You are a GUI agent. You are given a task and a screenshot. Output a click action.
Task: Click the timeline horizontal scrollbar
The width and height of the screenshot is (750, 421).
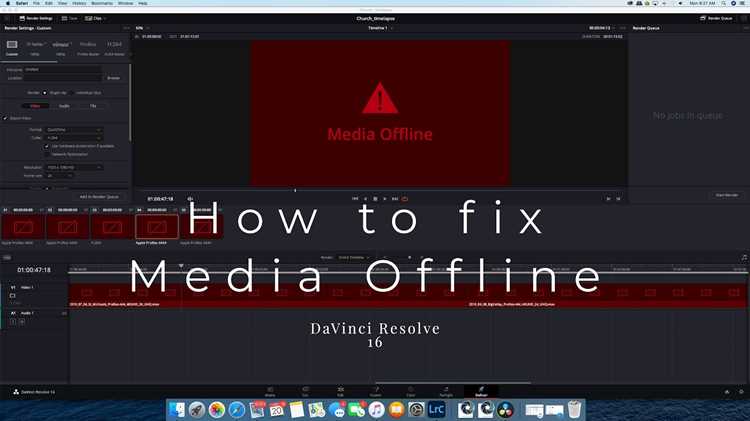(453, 383)
